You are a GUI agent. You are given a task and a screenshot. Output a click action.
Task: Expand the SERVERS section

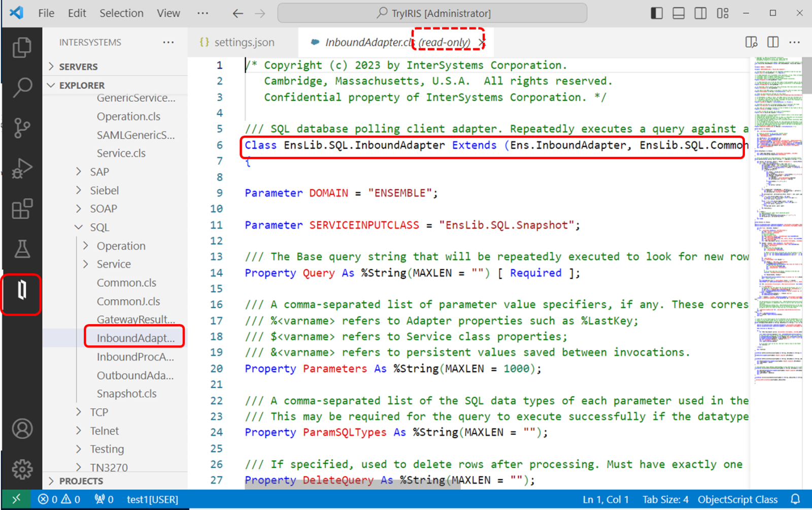pyautogui.click(x=78, y=67)
